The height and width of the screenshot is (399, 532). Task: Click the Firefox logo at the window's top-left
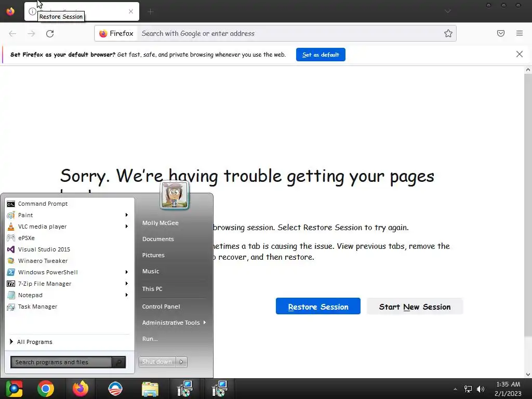pyautogui.click(x=10, y=11)
